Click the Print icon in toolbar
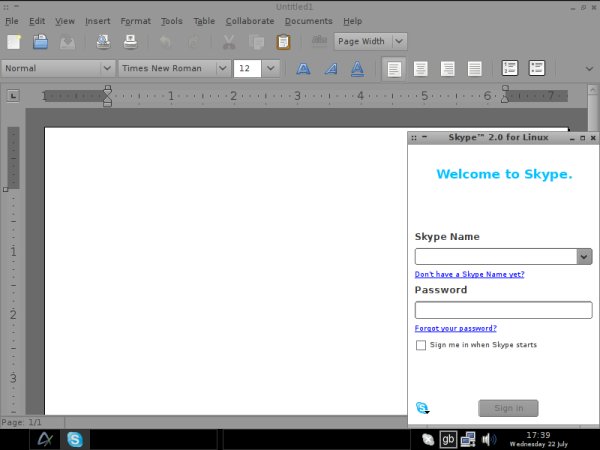Screen dimensions: 600x450 (x=130, y=42)
